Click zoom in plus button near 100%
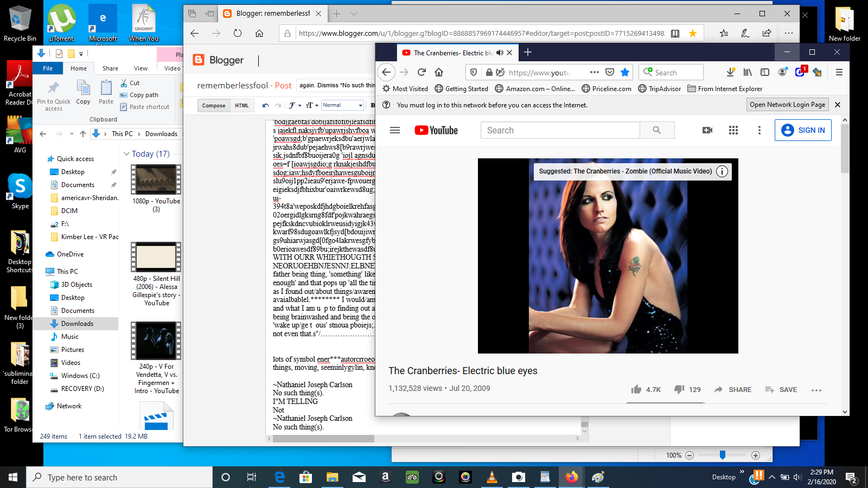The width and height of the screenshot is (868, 488). click(756, 455)
